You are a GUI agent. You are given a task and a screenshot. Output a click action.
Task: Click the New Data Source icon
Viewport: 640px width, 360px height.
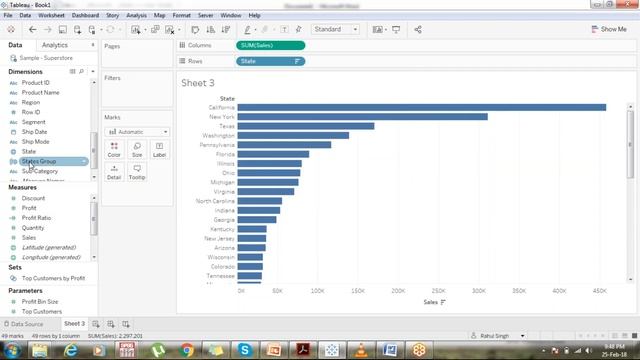click(x=77, y=29)
